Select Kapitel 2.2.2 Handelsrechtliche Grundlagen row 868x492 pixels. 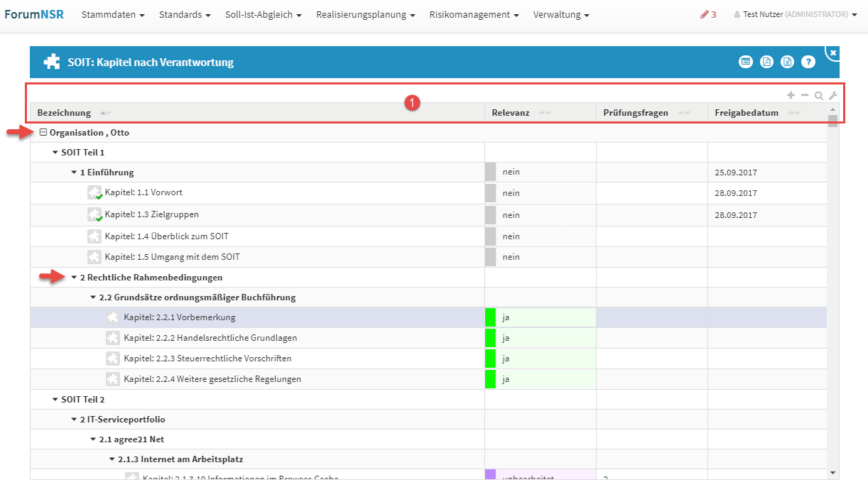tap(210, 338)
